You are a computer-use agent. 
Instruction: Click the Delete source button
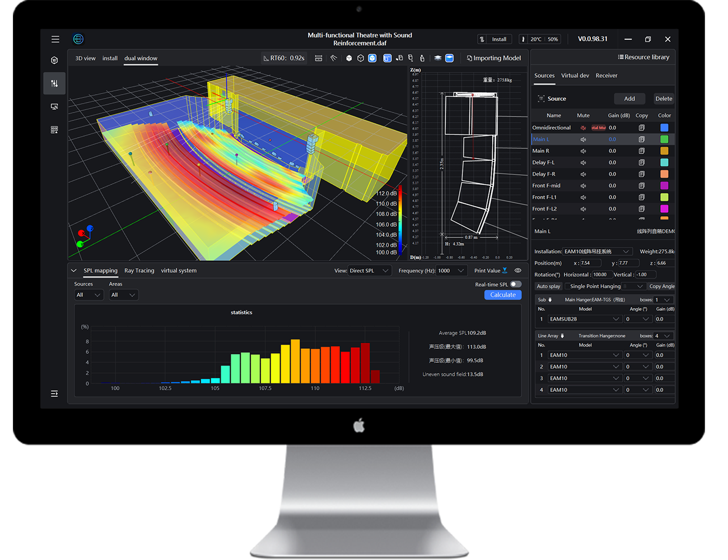click(664, 99)
